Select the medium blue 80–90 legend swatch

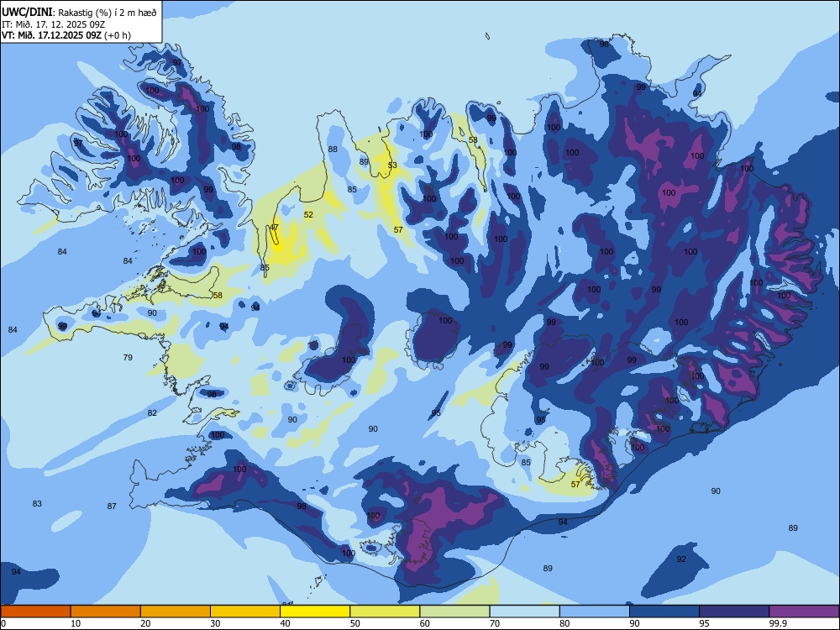click(595, 612)
